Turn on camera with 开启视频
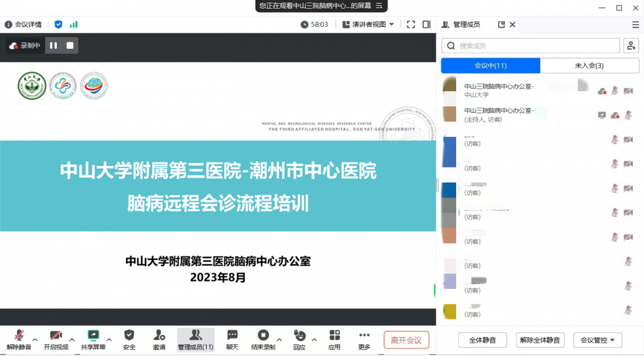The height and width of the screenshot is (356, 644). [x=56, y=340]
